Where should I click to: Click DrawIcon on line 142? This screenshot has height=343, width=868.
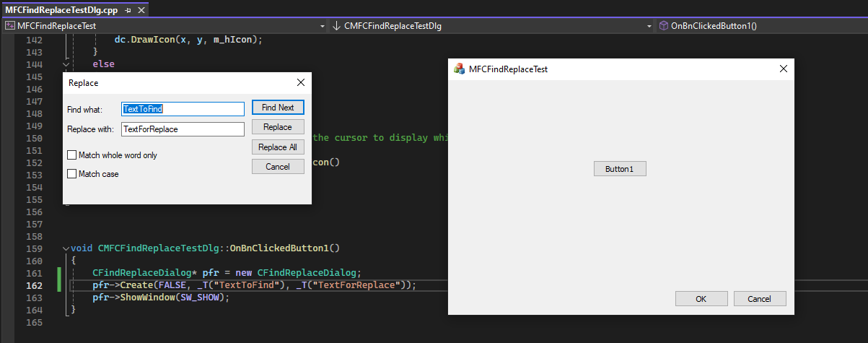tap(156, 40)
